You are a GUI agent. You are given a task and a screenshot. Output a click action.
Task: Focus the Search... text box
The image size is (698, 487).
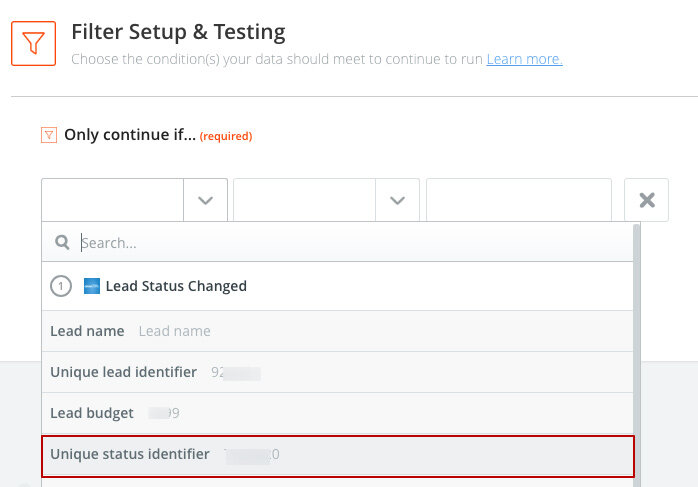[350, 243]
